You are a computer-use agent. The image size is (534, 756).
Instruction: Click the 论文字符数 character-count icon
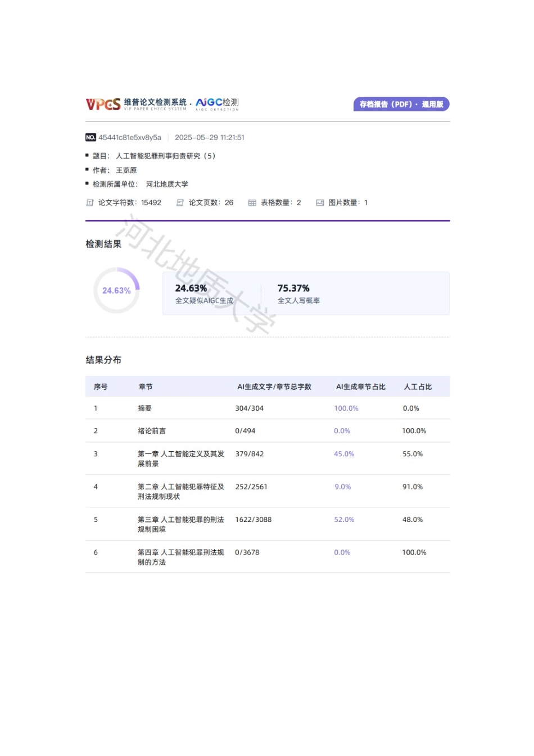coord(90,202)
